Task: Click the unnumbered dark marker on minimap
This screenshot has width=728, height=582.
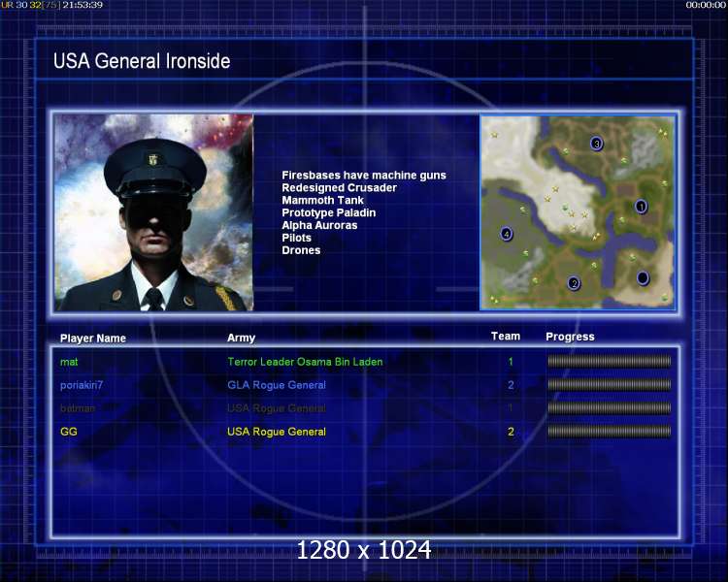Action: tap(643, 277)
